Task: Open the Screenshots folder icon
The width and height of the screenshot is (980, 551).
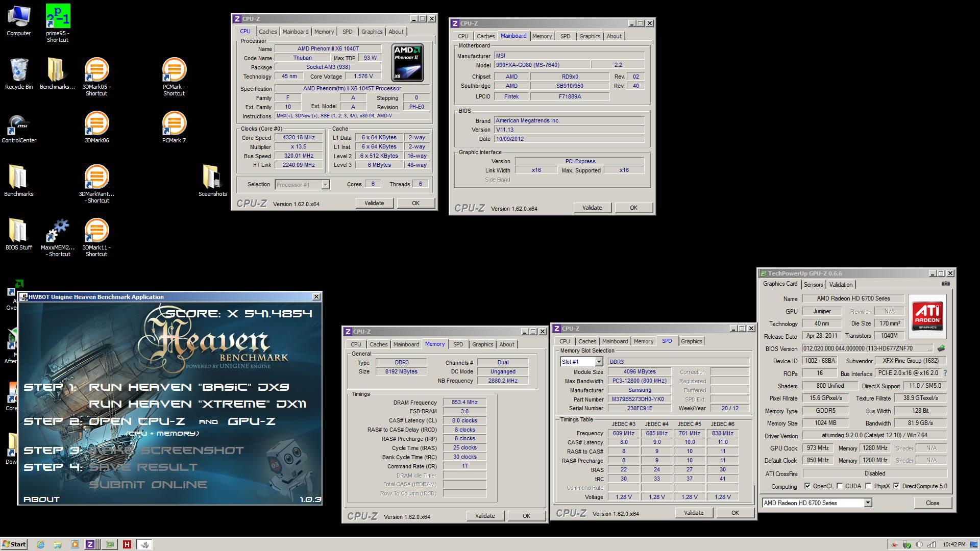Action: (212, 181)
